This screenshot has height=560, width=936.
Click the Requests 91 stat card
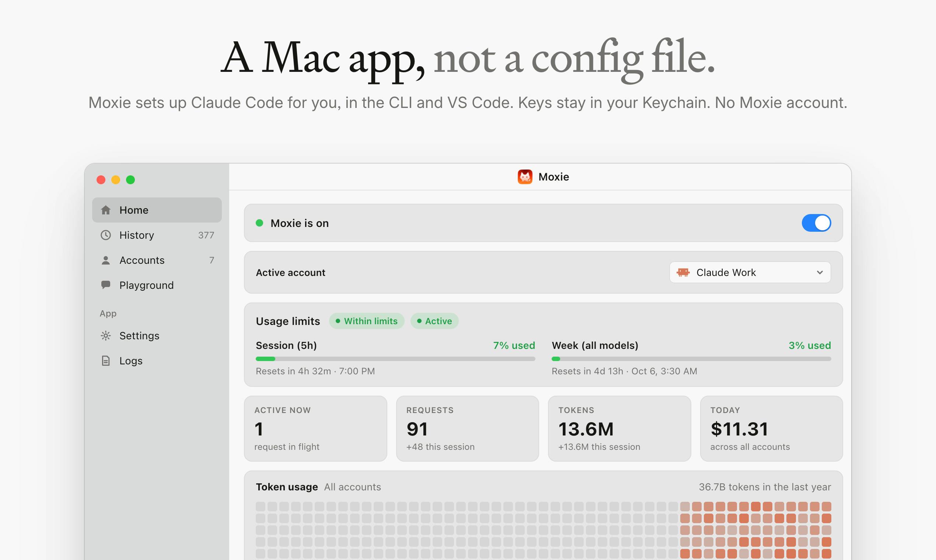tap(467, 429)
